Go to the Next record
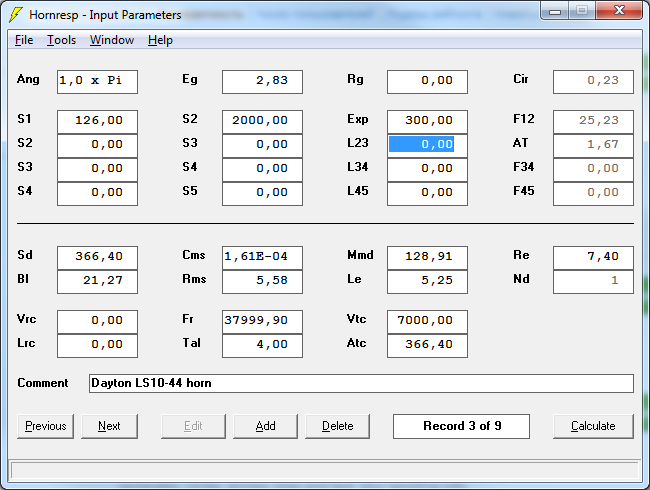Screen dimensions: 650x490 pos(109,426)
